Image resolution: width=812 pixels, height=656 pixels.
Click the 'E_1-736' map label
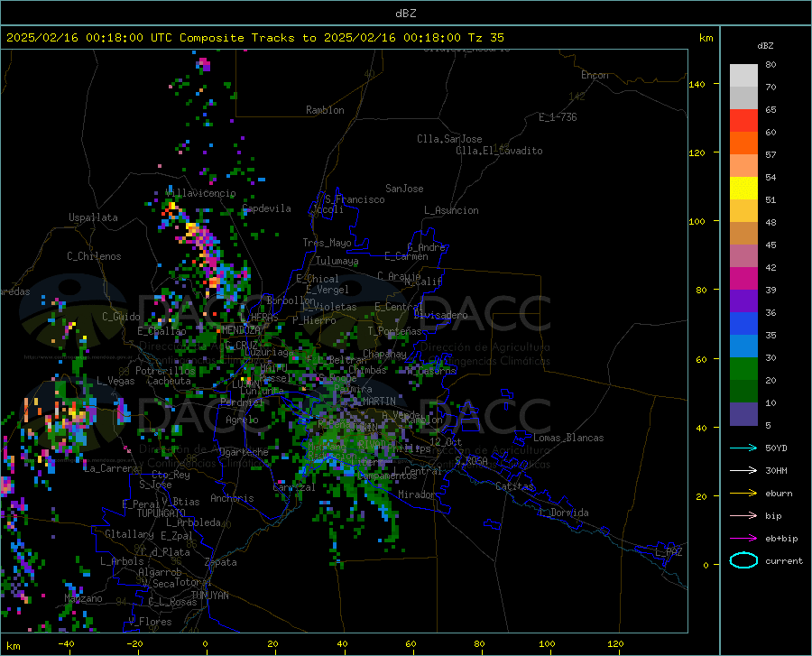coord(558,117)
